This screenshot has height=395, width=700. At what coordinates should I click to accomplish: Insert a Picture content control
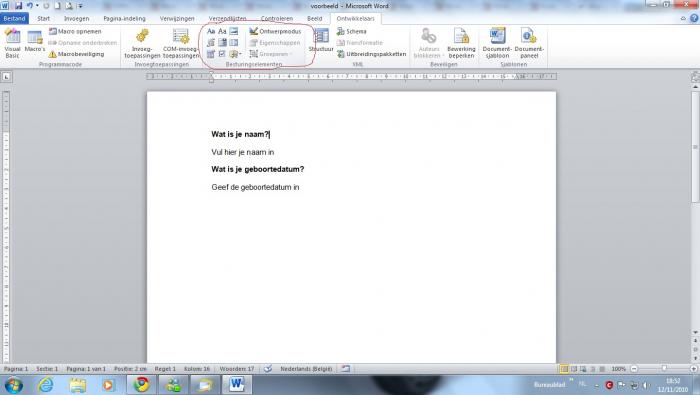click(233, 31)
